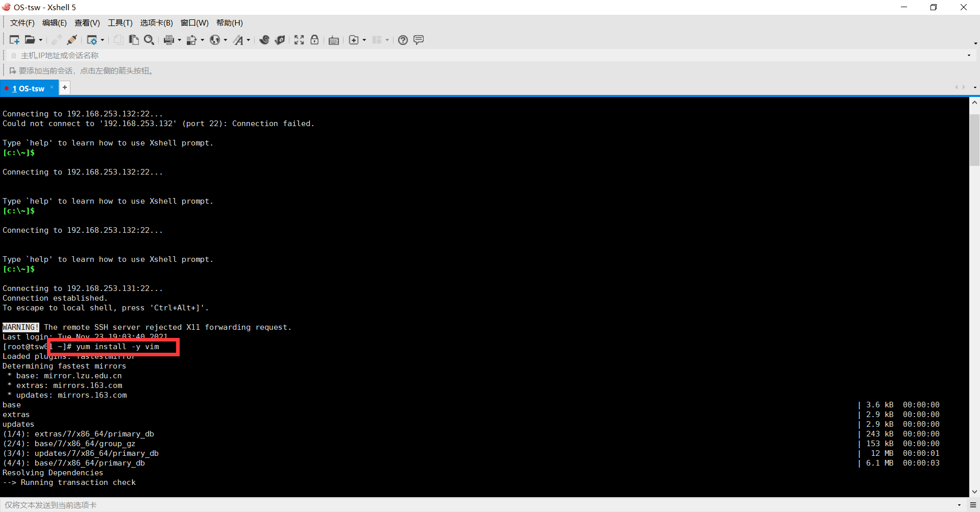This screenshot has height=512, width=980.
Task: Click the globe encoding icon
Action: (x=215, y=40)
